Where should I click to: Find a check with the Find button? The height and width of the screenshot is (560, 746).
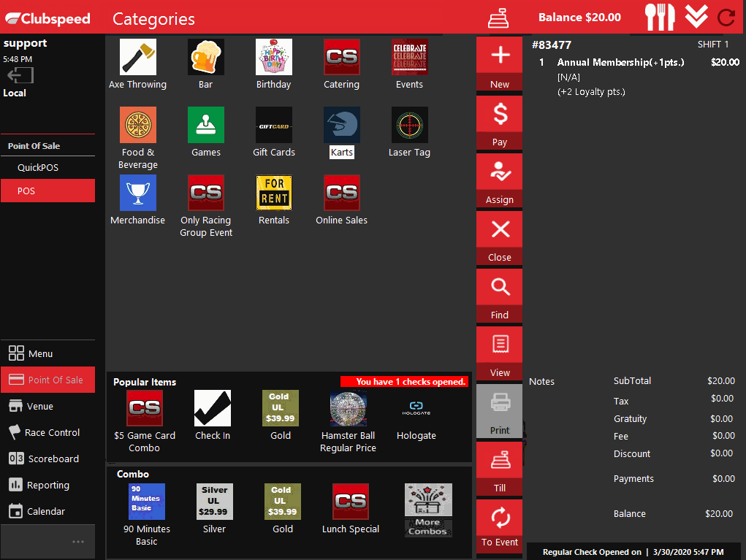point(500,295)
